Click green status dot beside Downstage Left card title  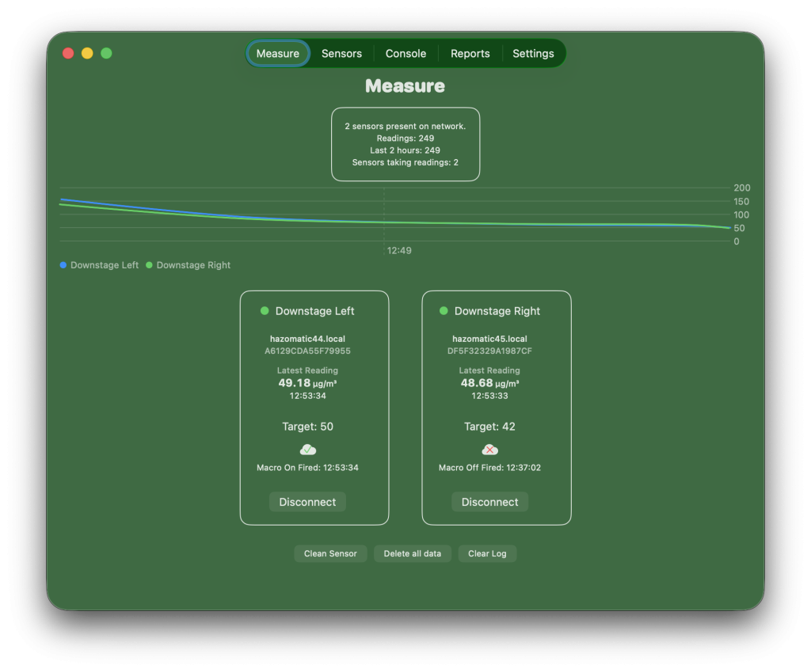265,311
